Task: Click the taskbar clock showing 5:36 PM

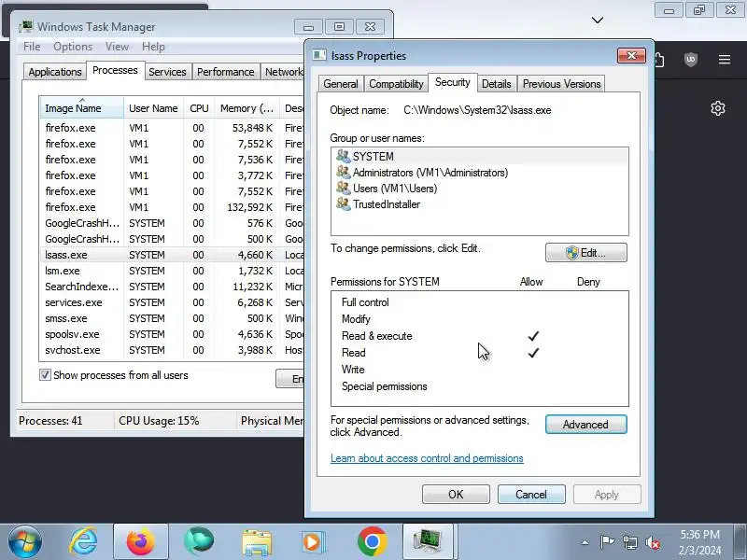Action: (x=699, y=542)
